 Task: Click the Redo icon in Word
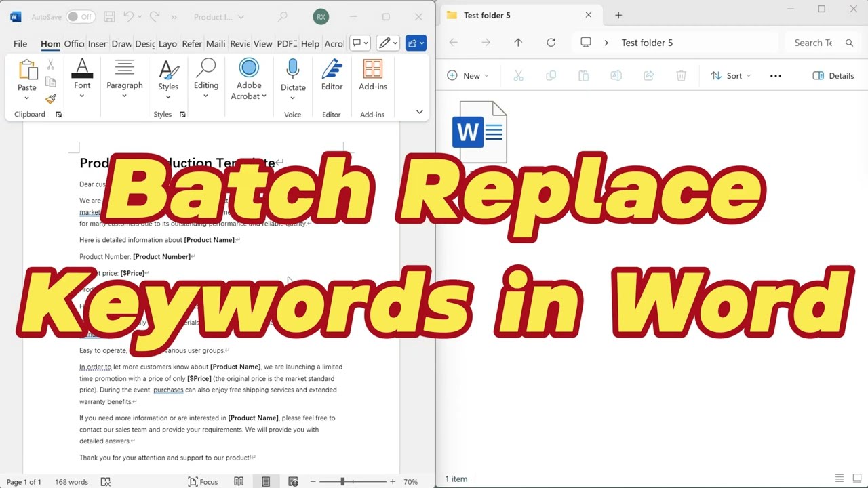click(154, 16)
